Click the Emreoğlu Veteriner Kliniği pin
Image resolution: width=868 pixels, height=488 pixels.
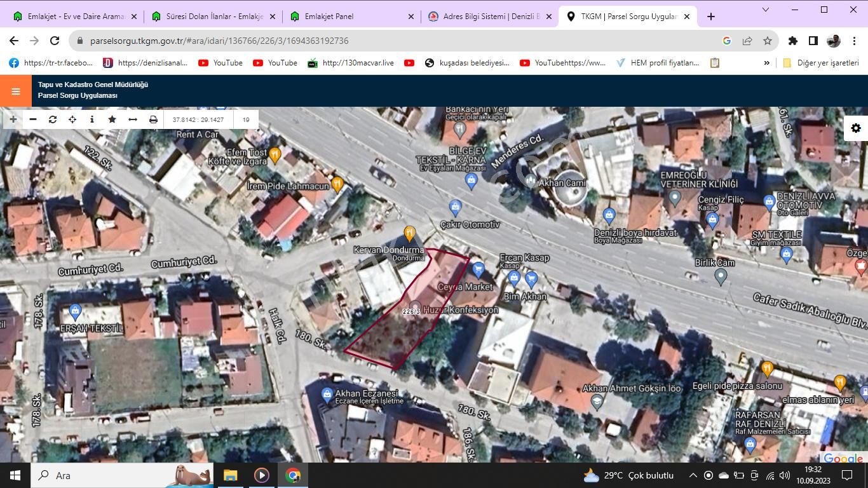point(675,198)
